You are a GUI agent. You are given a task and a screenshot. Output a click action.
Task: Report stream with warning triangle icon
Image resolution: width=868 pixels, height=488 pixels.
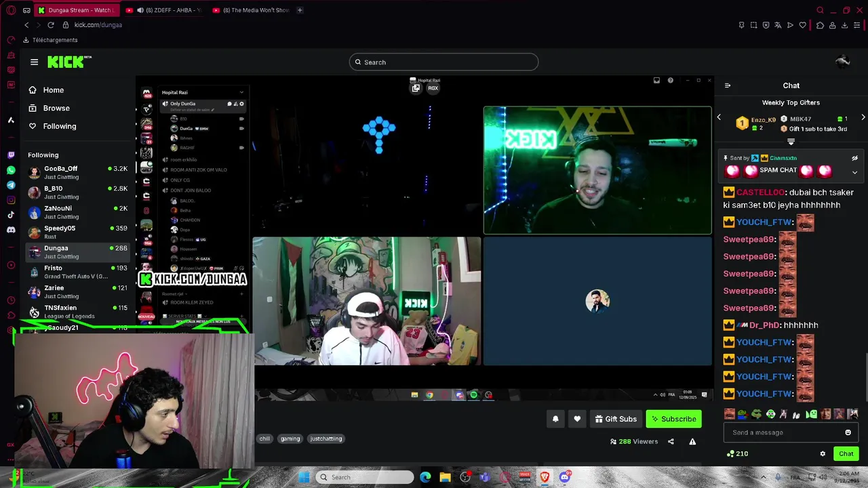(x=692, y=441)
